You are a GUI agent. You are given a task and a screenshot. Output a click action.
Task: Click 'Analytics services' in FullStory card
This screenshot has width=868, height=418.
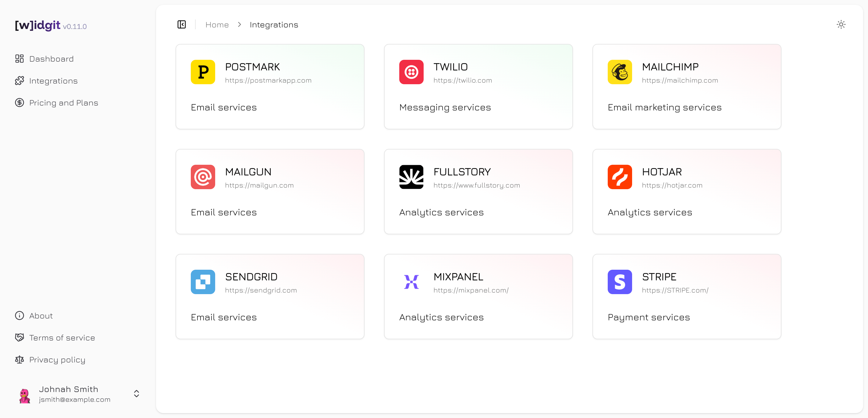point(441,212)
